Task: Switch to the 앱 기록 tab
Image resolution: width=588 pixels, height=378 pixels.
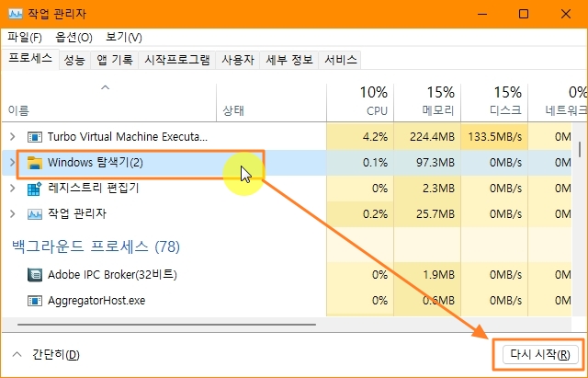Action: pyautogui.click(x=114, y=60)
